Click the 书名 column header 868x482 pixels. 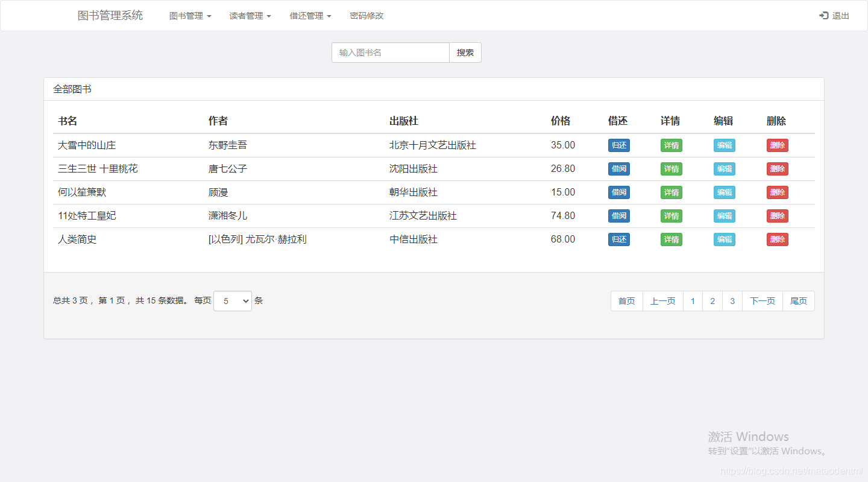[68, 121]
